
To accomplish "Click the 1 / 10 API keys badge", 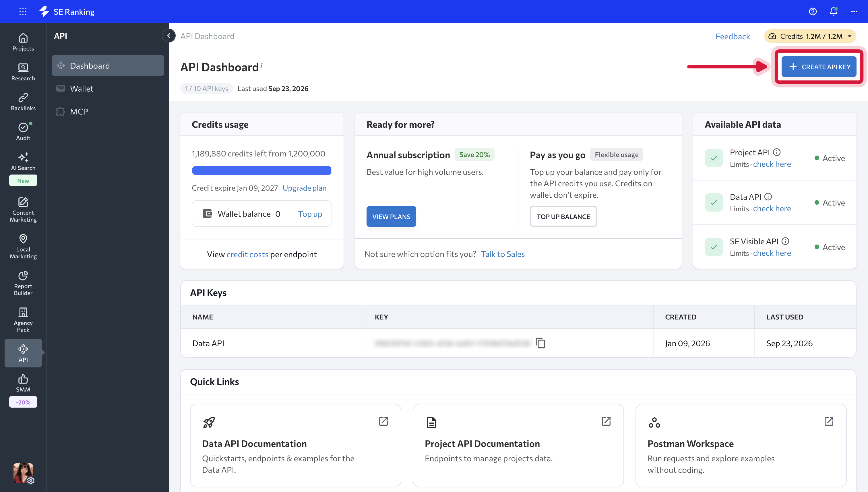I will pyautogui.click(x=206, y=88).
